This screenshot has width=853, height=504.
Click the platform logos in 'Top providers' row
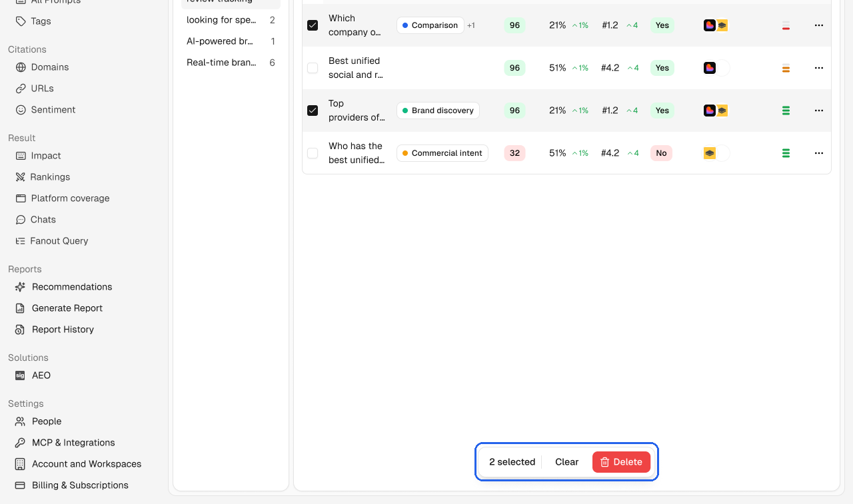pos(716,111)
